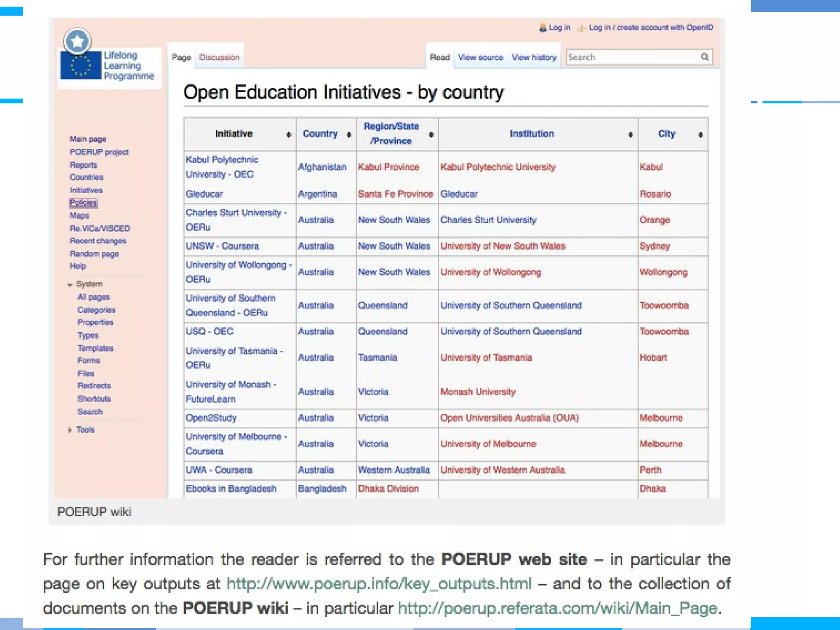Open the poerup.referata.com Main_Page link
The image size is (840, 630).
(x=558, y=608)
